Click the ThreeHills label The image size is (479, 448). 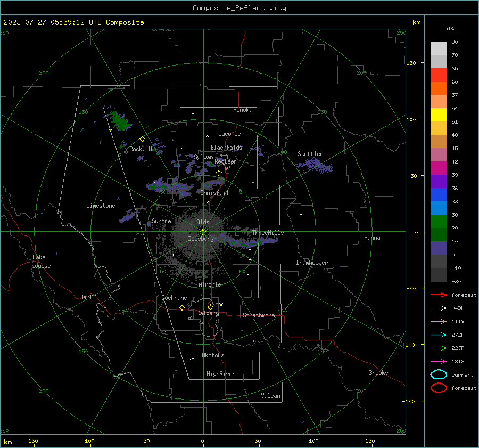268,233
